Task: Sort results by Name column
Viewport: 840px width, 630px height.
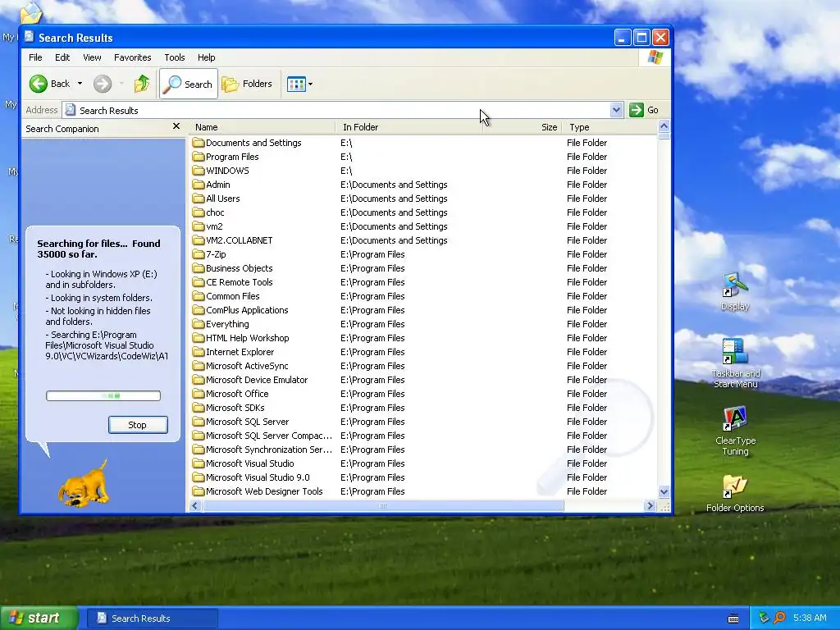Action: coord(262,127)
